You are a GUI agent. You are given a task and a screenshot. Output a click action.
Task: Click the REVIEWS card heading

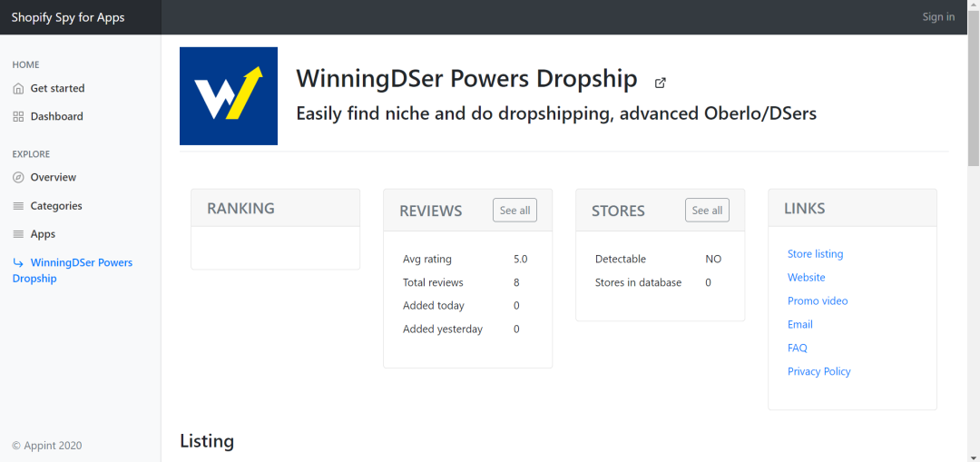tap(431, 211)
